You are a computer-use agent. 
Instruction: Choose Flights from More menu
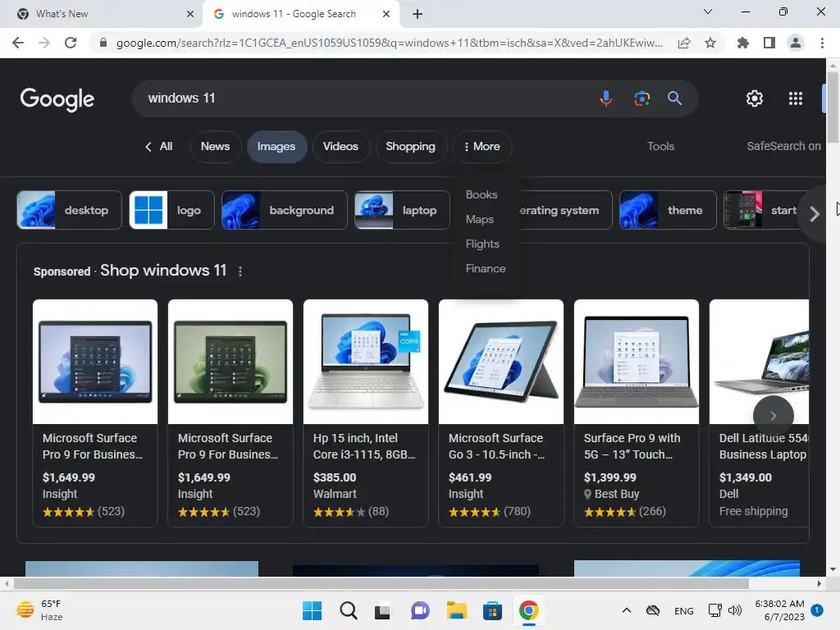click(482, 244)
